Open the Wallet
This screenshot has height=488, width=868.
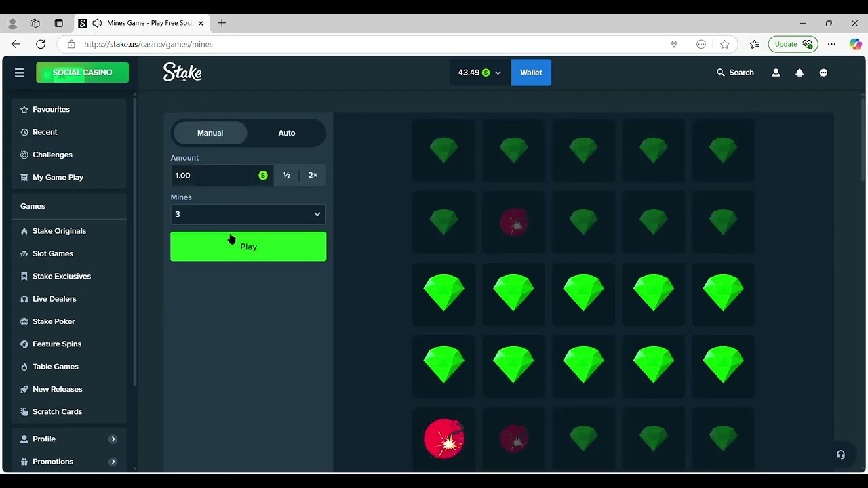[531, 73]
